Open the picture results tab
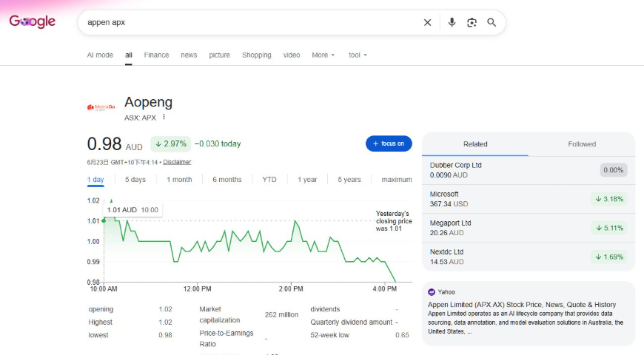The width and height of the screenshot is (644, 355). tap(219, 55)
